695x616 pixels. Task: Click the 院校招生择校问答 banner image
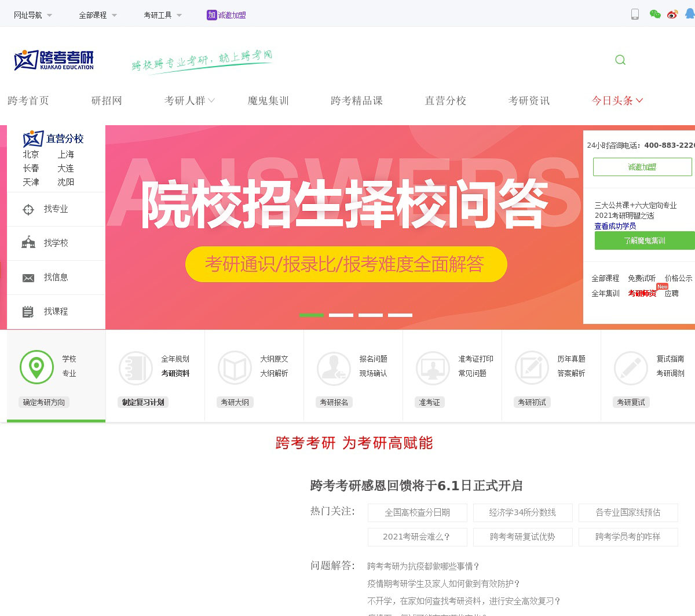(345, 203)
